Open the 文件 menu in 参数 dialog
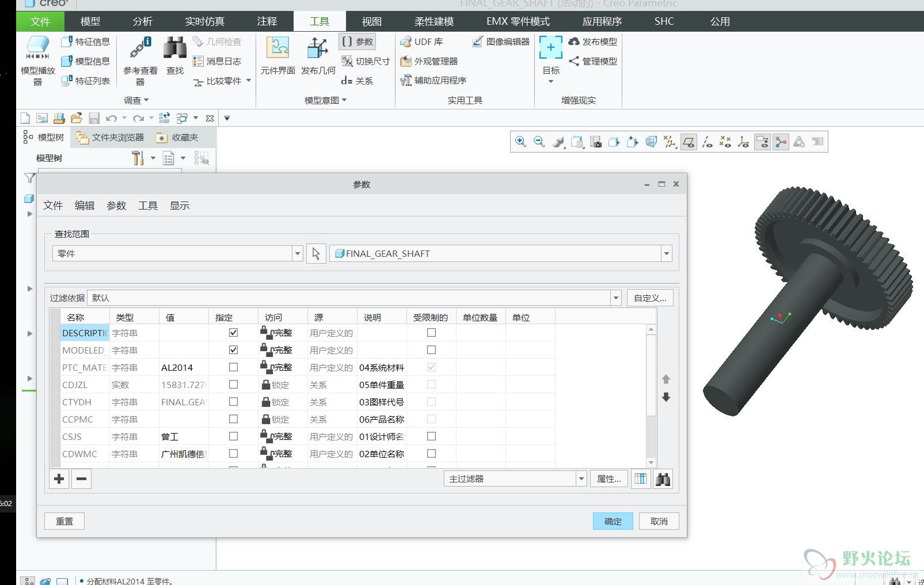 [x=53, y=206]
